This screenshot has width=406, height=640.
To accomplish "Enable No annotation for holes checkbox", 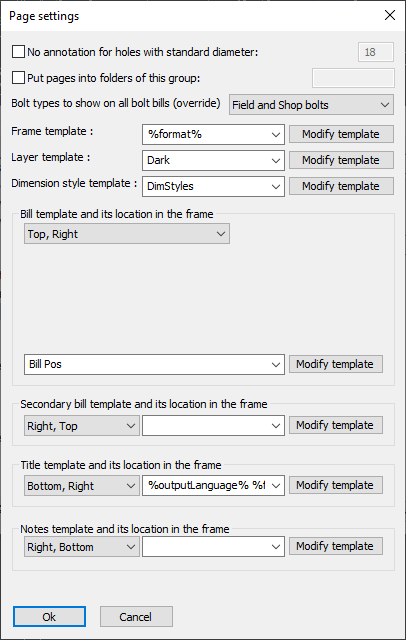I will coord(18,52).
